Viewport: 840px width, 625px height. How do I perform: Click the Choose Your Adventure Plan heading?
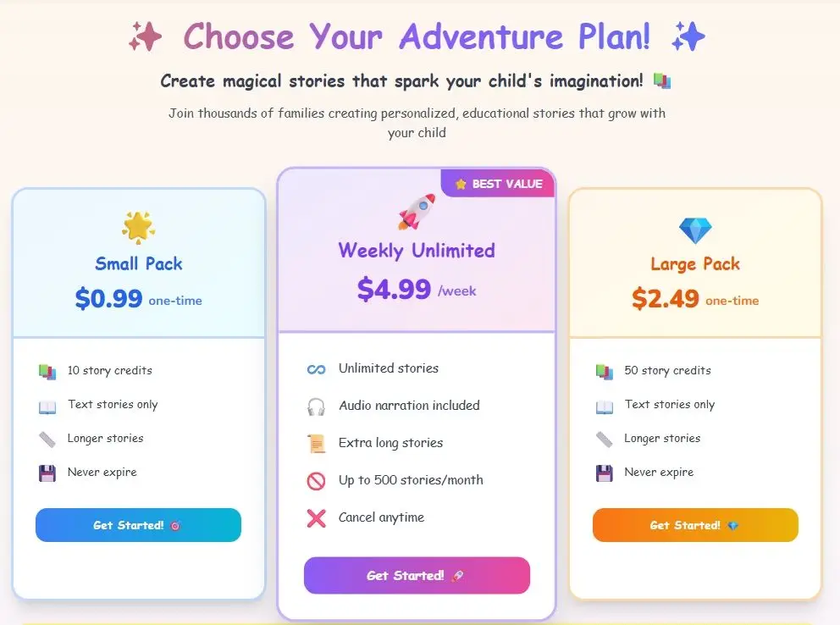(417, 36)
